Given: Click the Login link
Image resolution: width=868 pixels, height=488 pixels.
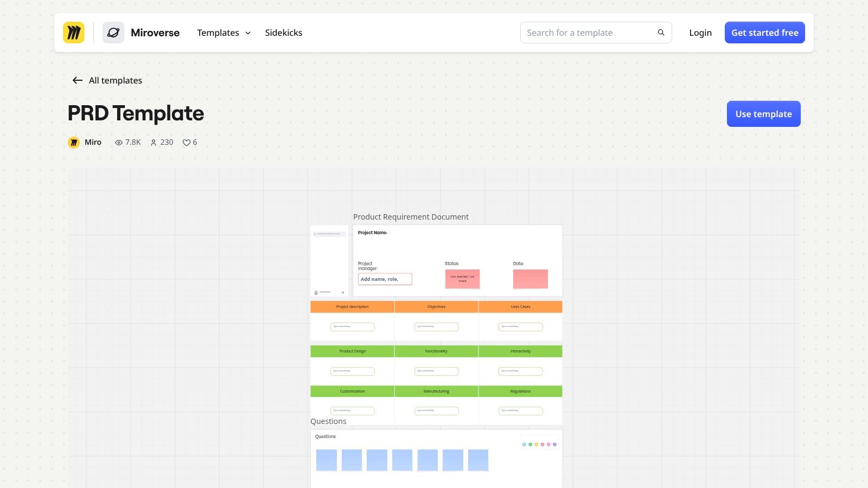Looking at the screenshot, I should 700,33.
